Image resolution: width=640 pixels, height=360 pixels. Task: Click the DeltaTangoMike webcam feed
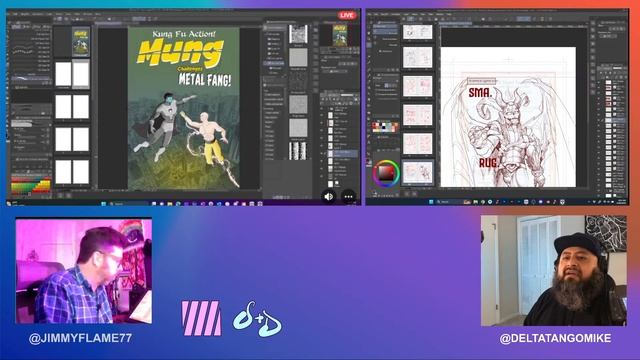coord(553,271)
